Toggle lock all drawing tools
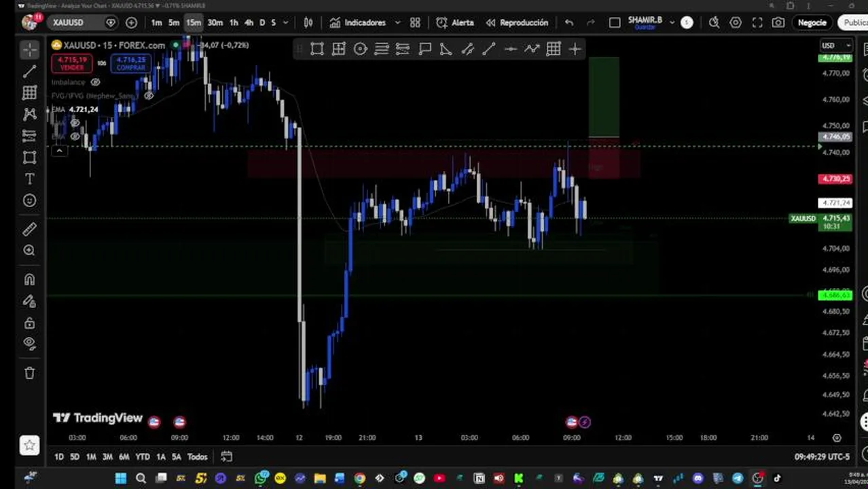The image size is (868, 489). pos(29,323)
